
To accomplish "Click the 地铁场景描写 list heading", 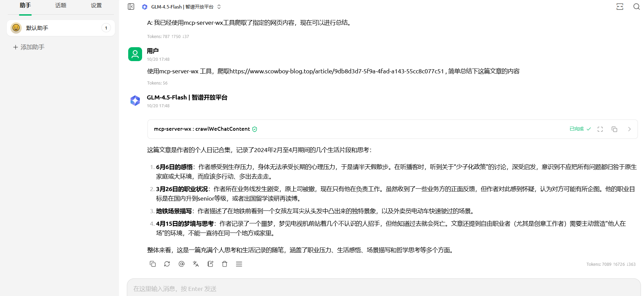I will (x=174, y=211).
